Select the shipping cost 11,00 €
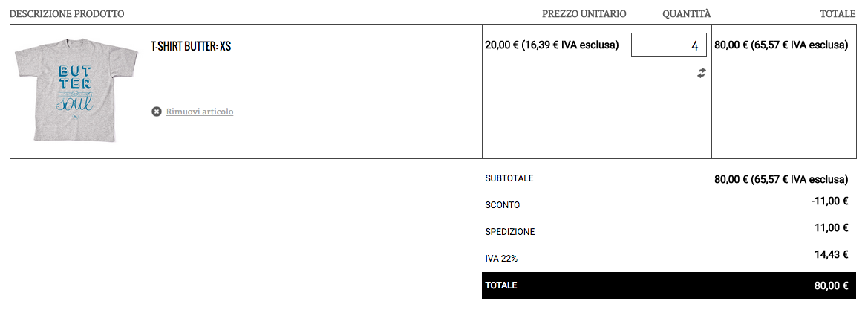 click(831, 228)
